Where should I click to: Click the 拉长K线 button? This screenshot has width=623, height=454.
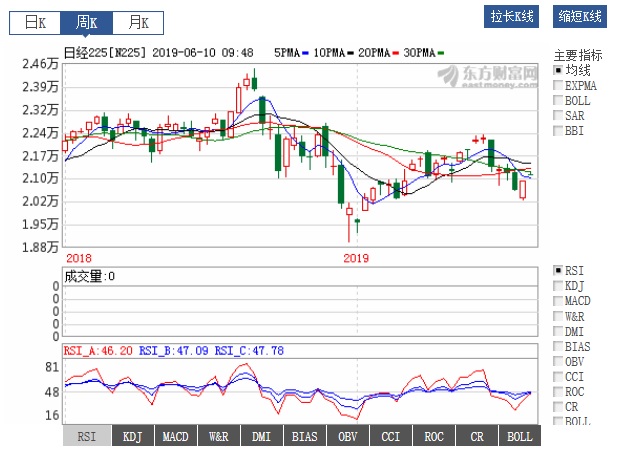513,17
